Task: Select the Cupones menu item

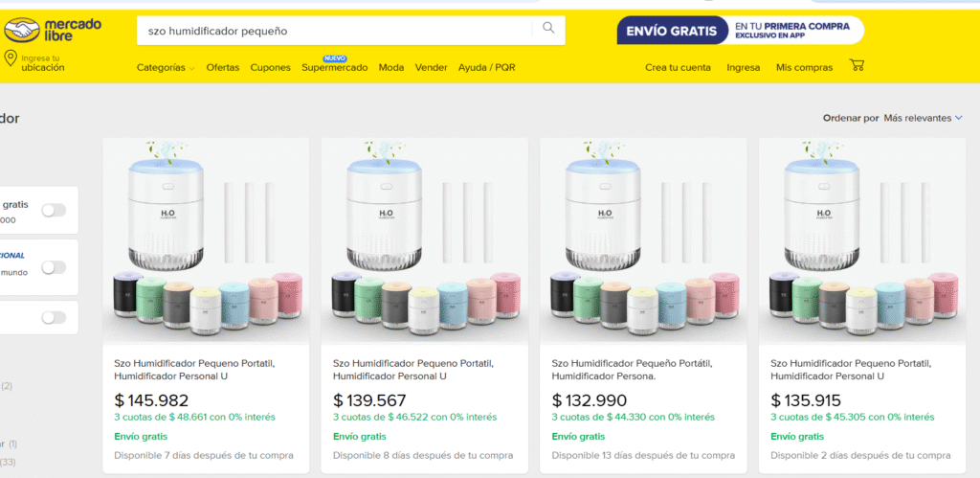Action: click(x=271, y=68)
